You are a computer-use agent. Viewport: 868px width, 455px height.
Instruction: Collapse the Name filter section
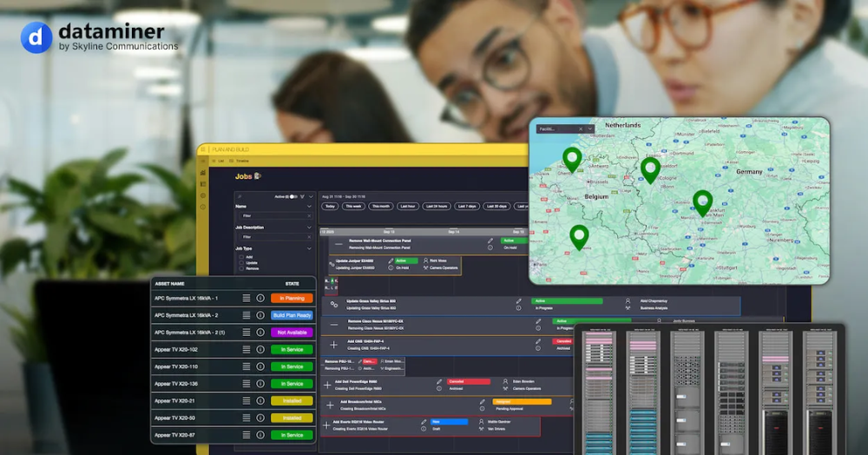pyautogui.click(x=309, y=207)
